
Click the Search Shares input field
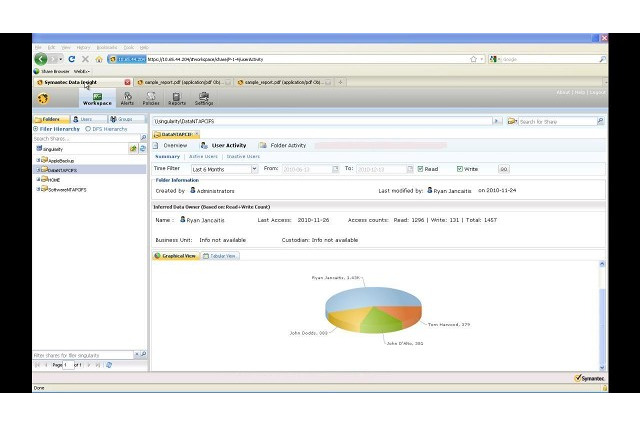click(x=87, y=138)
